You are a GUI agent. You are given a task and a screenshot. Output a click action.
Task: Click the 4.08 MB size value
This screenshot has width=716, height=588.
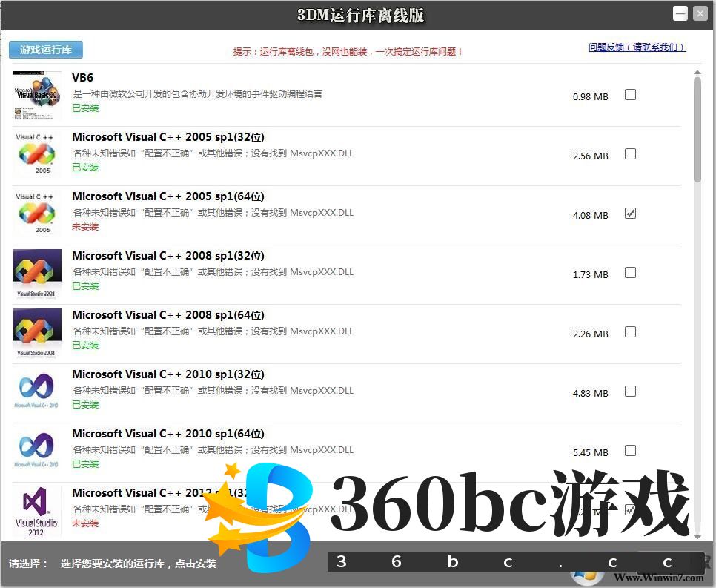click(x=591, y=216)
